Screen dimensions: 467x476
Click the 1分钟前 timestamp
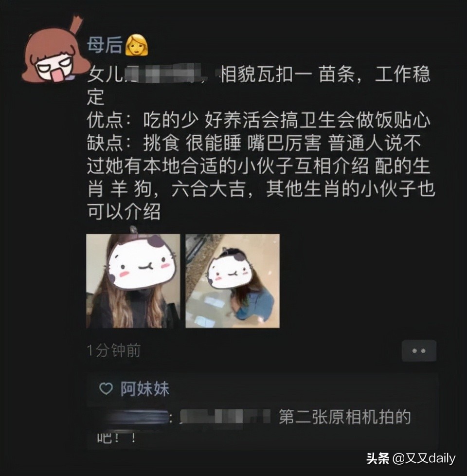[x=114, y=350]
